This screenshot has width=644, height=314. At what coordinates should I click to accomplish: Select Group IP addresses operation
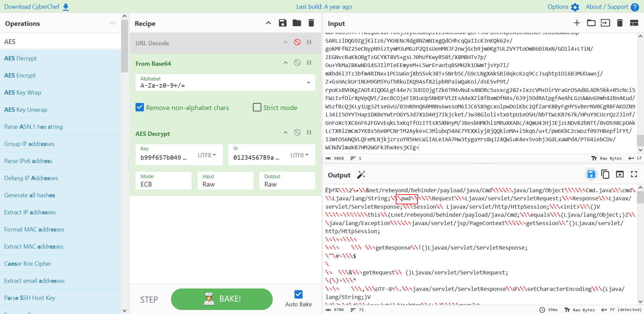60,144
